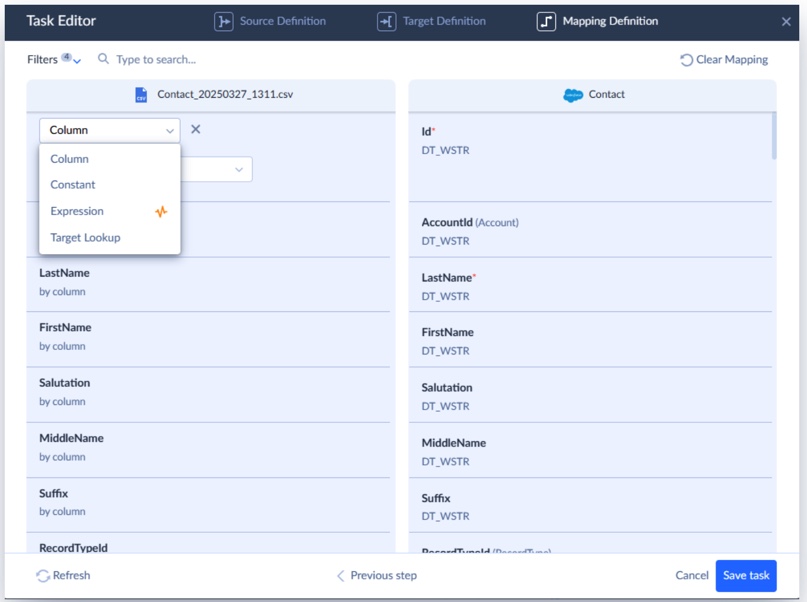This screenshot has width=807, height=602.
Task: Focus the Type to search field
Action: click(156, 60)
